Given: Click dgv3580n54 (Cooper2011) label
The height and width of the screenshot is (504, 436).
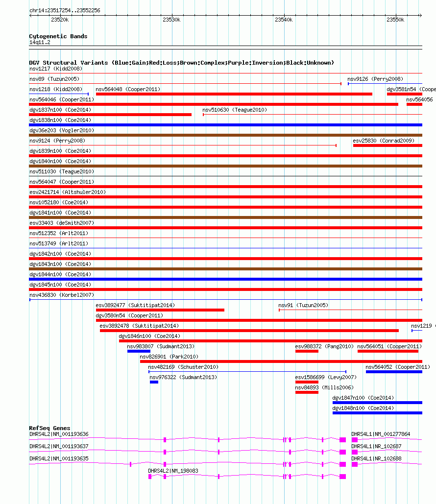Looking at the screenshot, I should pyautogui.click(x=130, y=315).
